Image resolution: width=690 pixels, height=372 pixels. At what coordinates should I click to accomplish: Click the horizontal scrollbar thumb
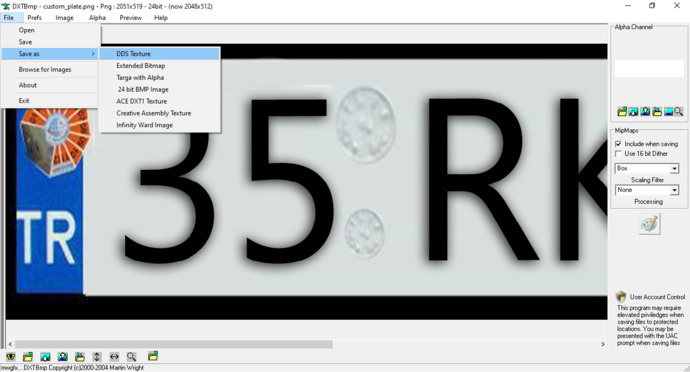[x=174, y=344]
